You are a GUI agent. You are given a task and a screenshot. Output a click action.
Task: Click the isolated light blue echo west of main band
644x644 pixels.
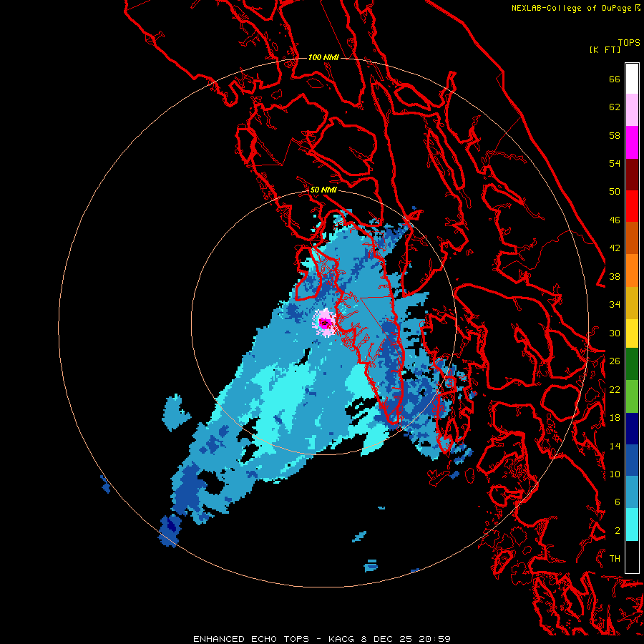click(x=176, y=412)
